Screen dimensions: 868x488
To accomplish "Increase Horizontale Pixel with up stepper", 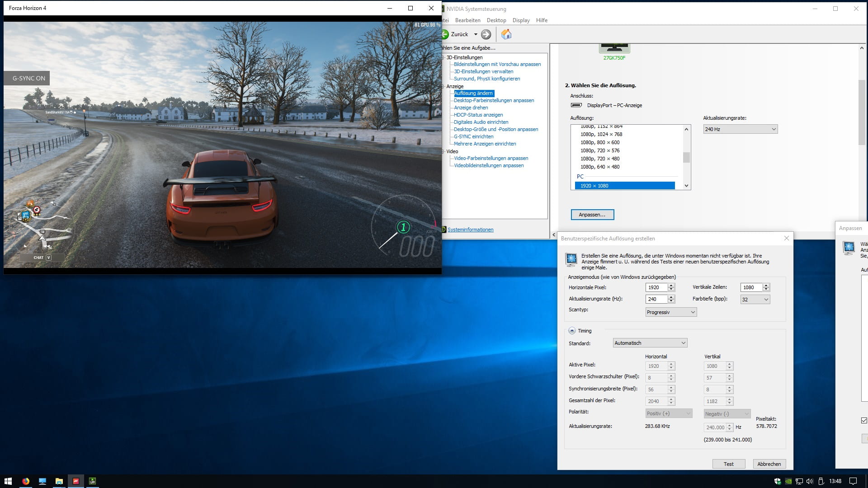I will tap(671, 286).
